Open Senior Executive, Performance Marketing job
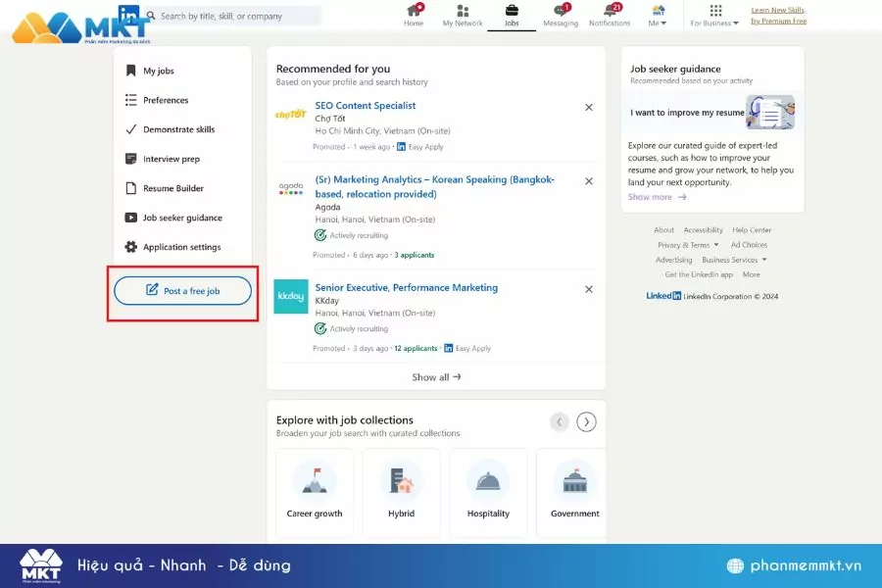Image resolution: width=882 pixels, height=588 pixels. 406,287
